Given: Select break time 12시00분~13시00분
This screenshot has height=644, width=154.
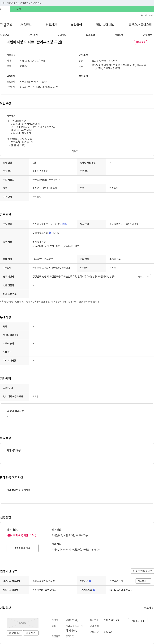Looking at the screenshot, I should coord(43,259).
